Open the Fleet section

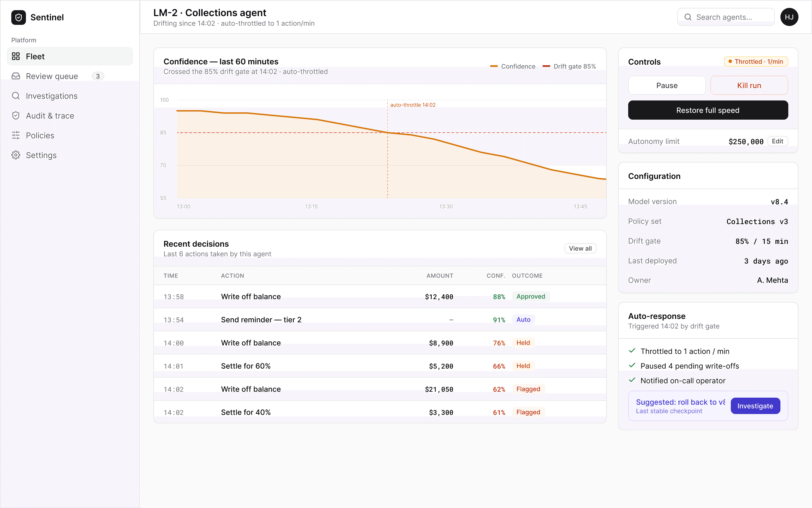click(70, 56)
